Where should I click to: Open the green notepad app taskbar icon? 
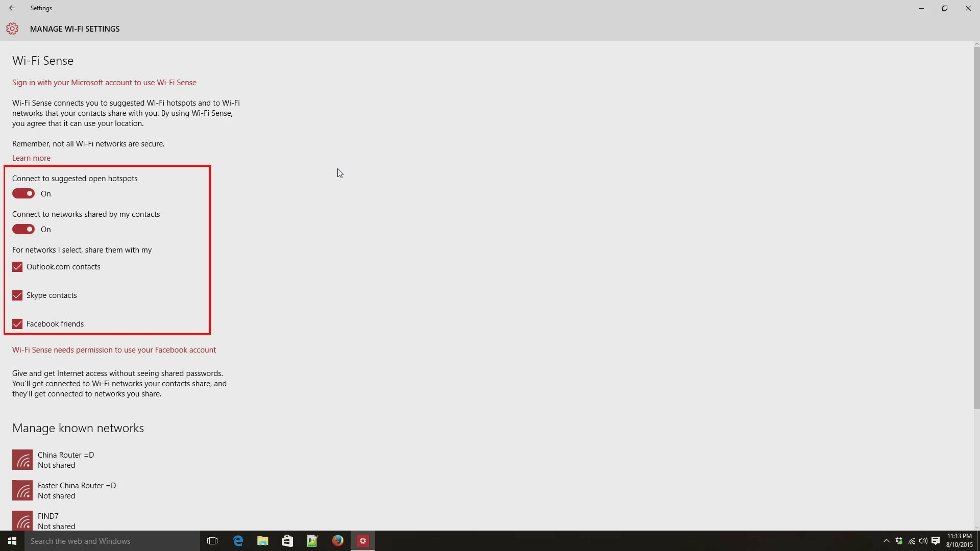click(x=313, y=541)
